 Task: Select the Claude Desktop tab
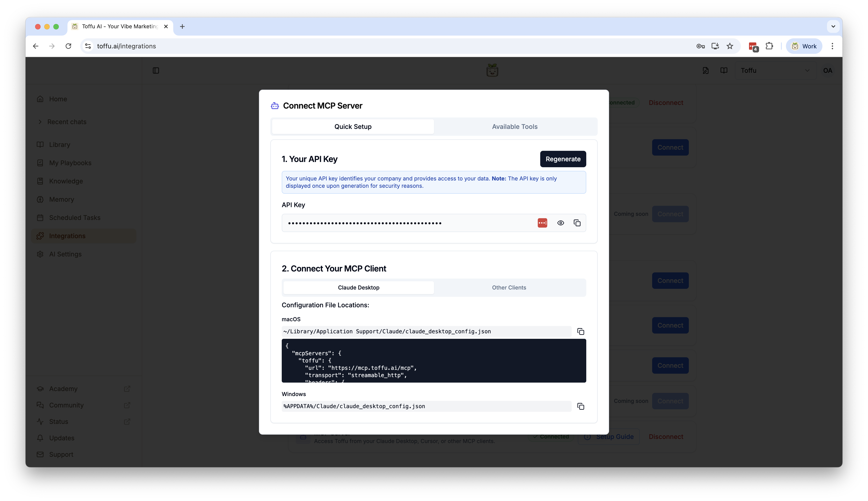[359, 288]
